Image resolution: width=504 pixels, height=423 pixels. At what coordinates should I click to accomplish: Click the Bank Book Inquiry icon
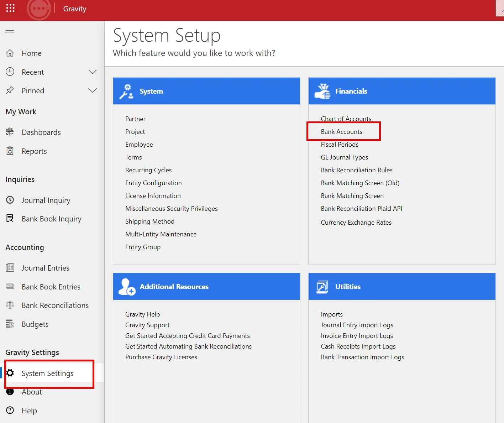(x=10, y=219)
